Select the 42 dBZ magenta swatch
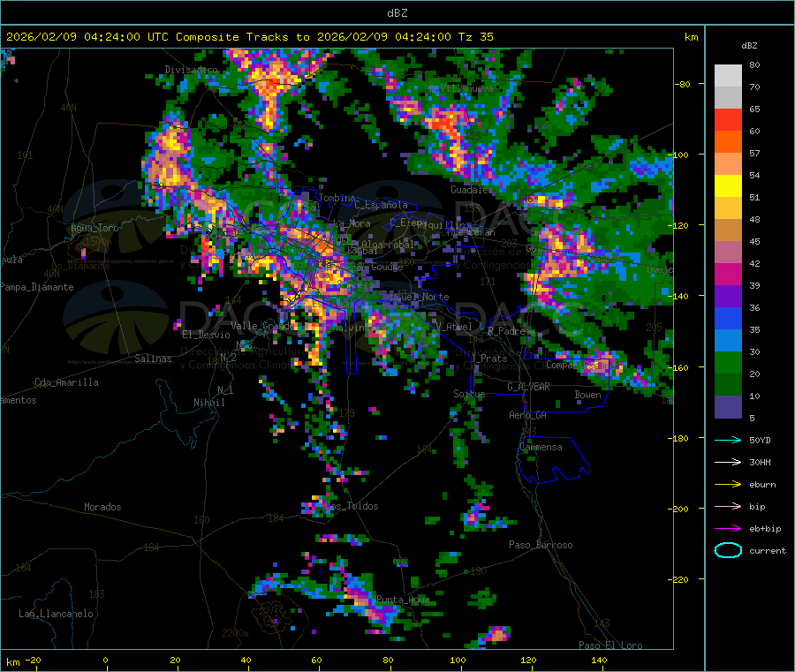 click(728, 274)
